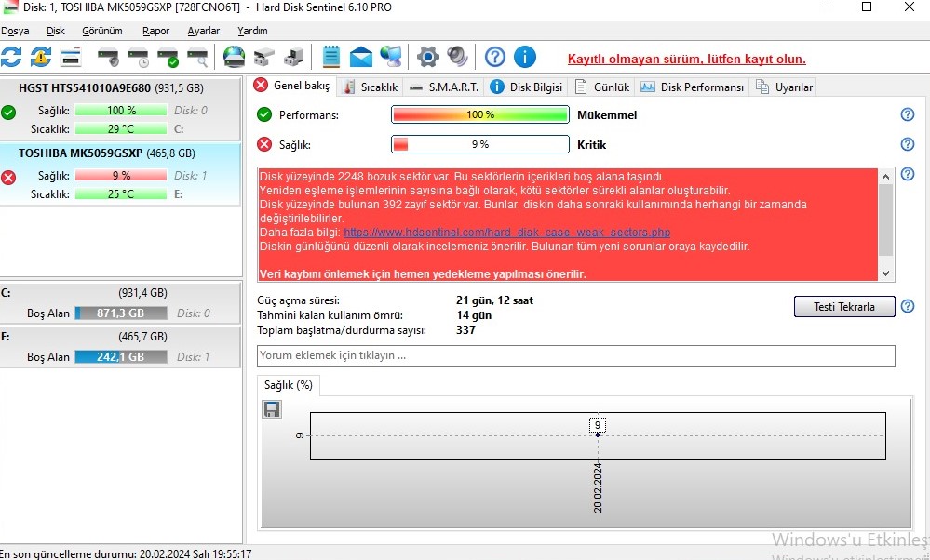
Task: Switch to the Sıcaklık tab
Action: pos(371,87)
